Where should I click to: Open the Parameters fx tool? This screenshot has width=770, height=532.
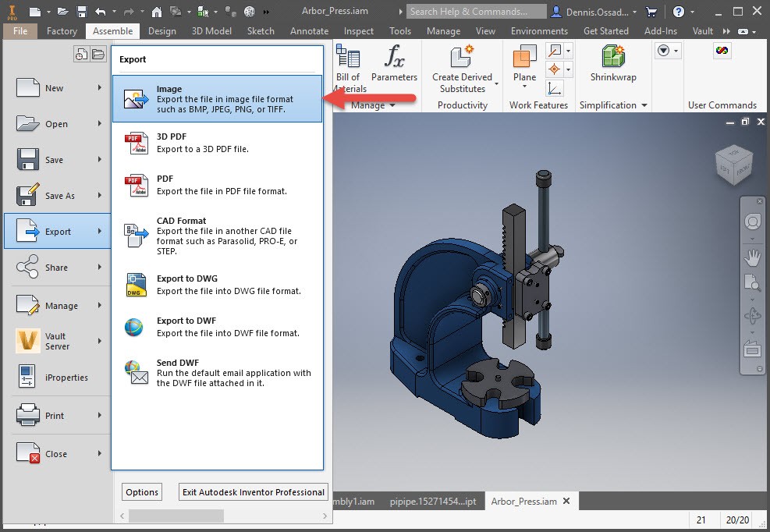click(394, 63)
